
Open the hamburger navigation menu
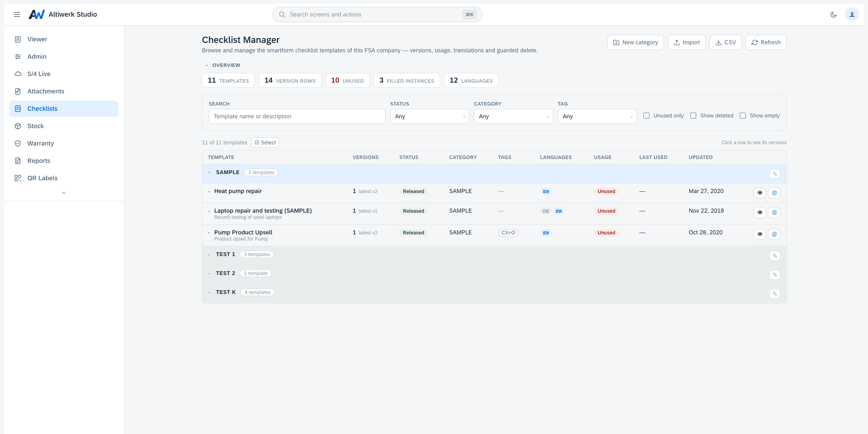tap(17, 14)
